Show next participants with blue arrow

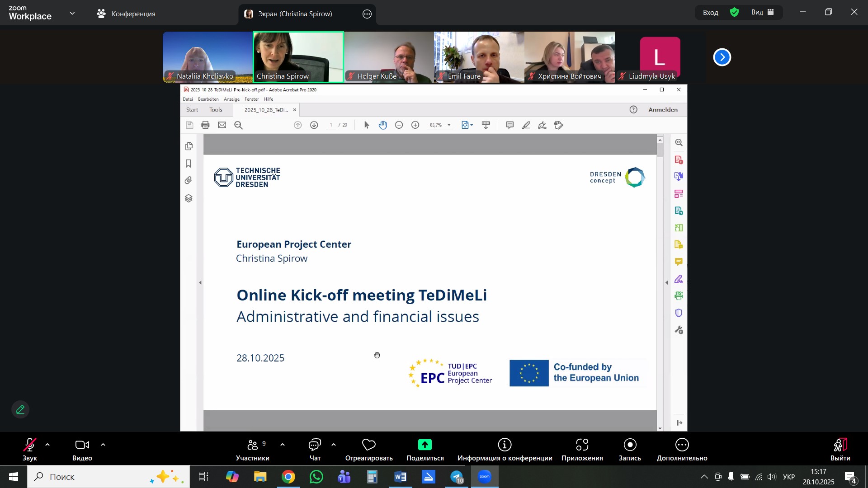pos(722,57)
